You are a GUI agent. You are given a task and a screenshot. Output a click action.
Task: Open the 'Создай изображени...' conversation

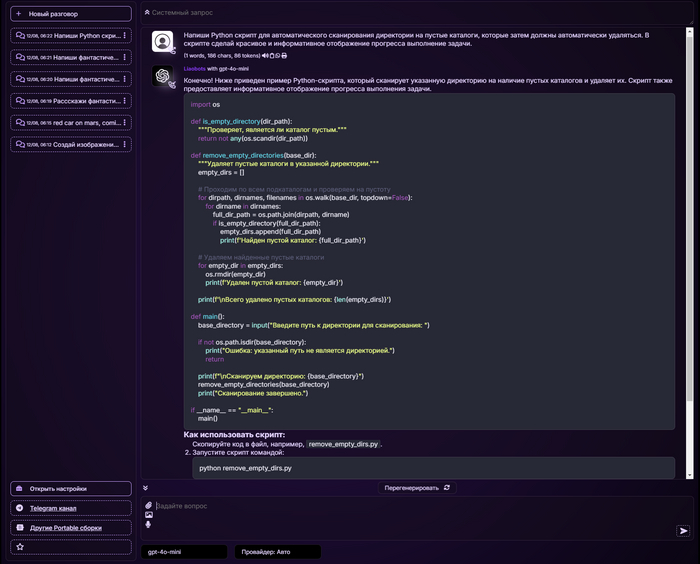point(71,145)
